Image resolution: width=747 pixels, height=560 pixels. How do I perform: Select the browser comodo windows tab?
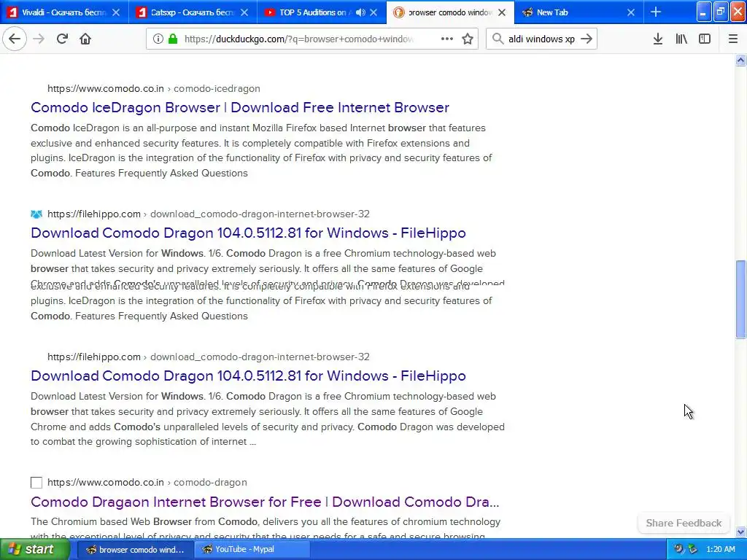[450, 12]
